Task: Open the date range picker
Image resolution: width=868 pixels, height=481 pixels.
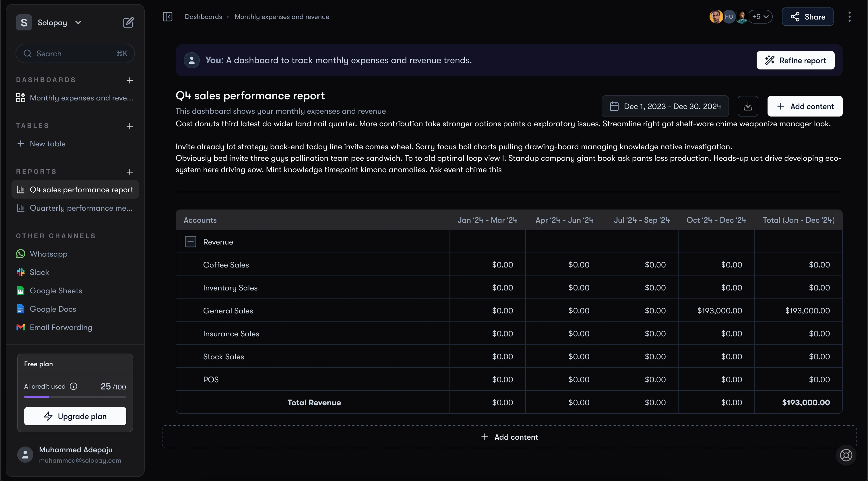Action: [665, 106]
